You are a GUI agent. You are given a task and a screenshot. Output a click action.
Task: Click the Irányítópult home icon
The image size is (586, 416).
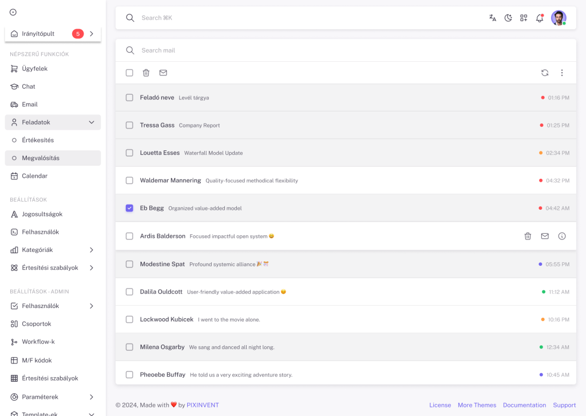pos(14,34)
